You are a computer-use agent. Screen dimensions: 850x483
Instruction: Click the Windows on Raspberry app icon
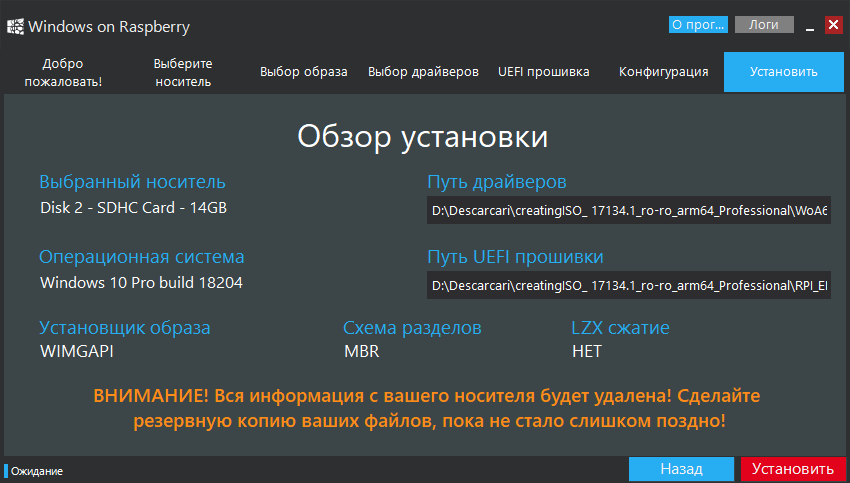point(15,26)
